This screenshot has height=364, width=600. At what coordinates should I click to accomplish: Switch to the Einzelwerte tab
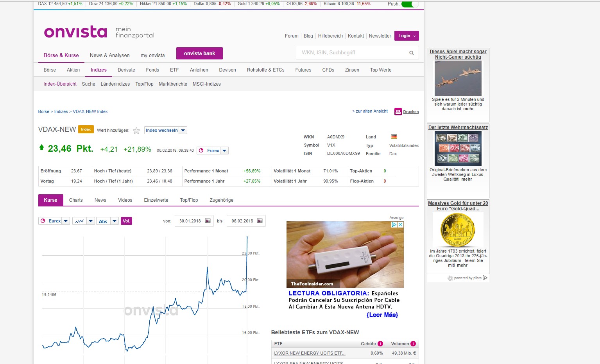coord(156,200)
